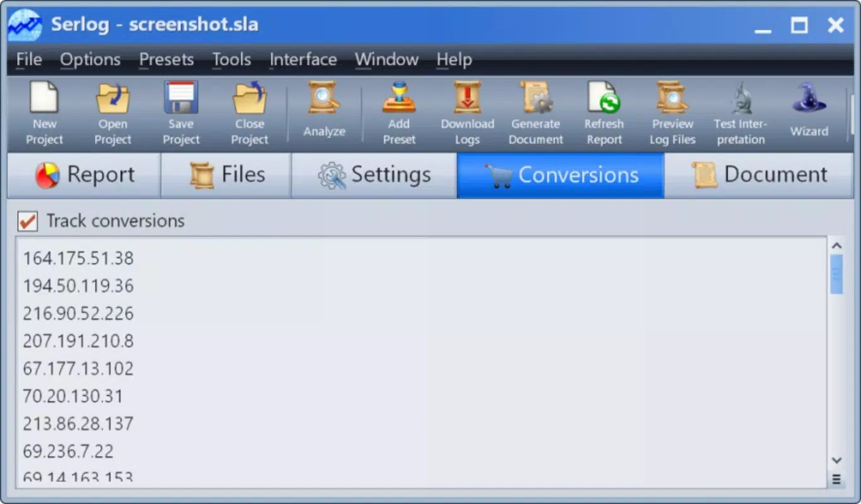Click the scroll down arrow of IP list
This screenshot has width=861, height=504.
(836, 461)
